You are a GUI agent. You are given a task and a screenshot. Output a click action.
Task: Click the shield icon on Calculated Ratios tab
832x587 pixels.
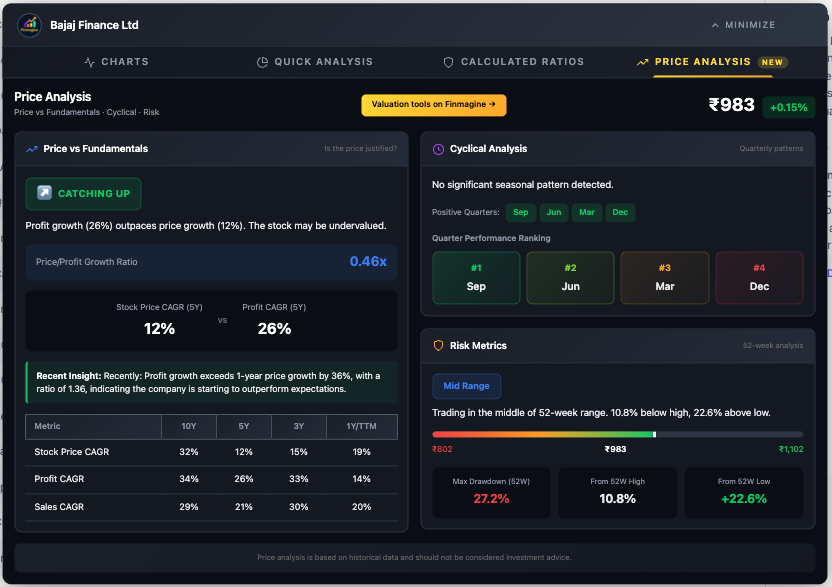[447, 61]
